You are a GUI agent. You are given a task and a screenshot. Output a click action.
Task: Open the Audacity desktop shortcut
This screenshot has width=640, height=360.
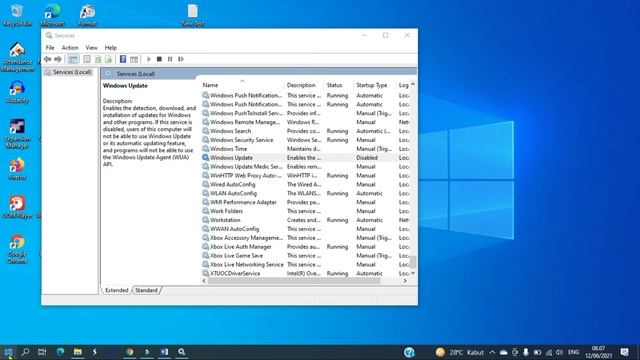[17, 91]
